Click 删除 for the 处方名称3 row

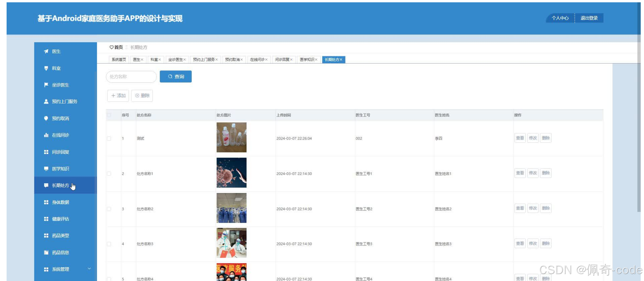546,244
